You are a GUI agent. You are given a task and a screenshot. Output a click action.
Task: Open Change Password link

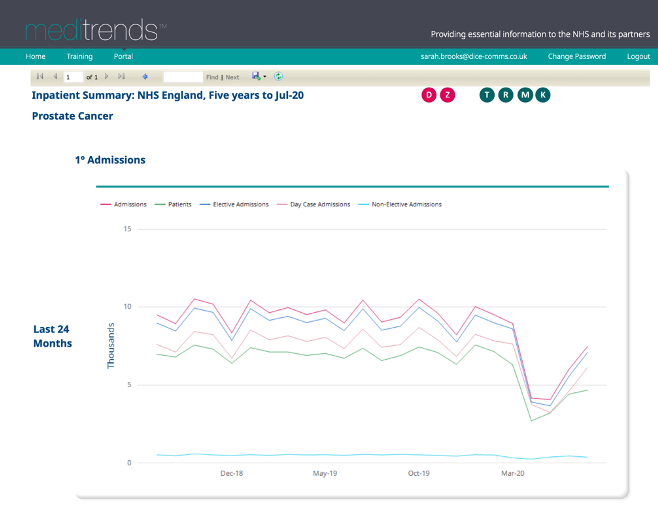pyautogui.click(x=577, y=56)
